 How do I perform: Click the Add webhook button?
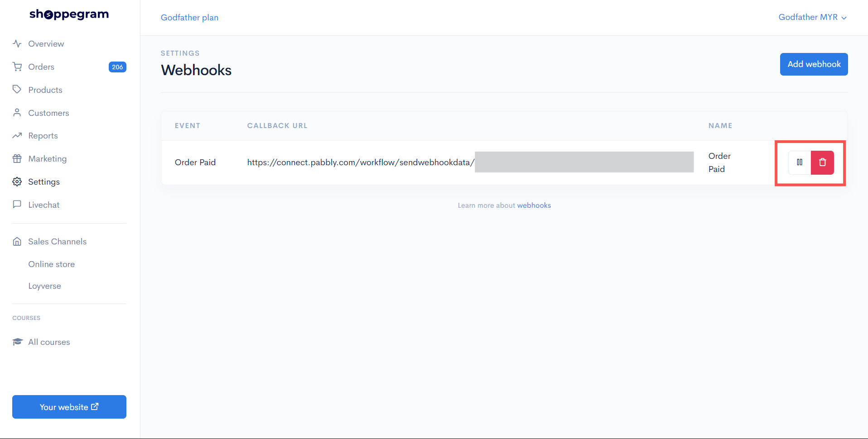tap(814, 64)
